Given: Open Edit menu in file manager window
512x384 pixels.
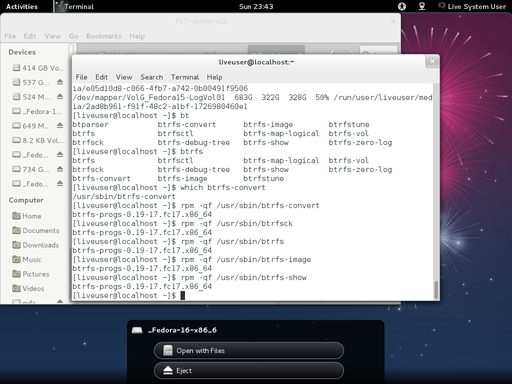Looking at the screenshot, I should click(x=30, y=36).
